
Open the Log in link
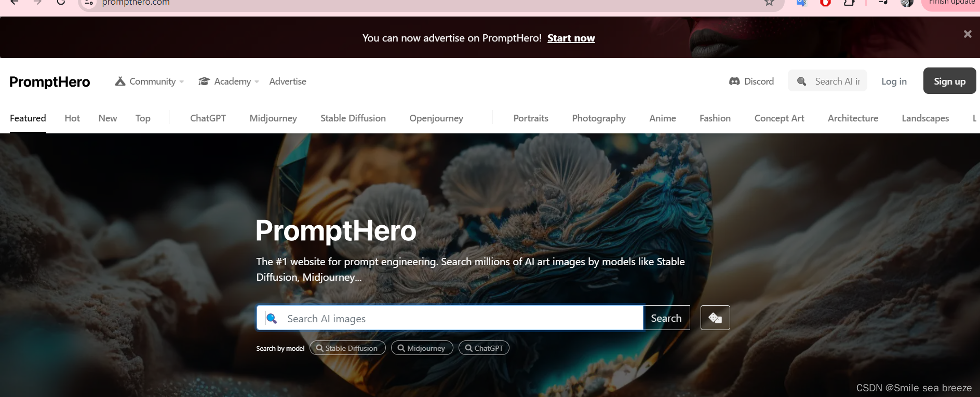(x=894, y=81)
